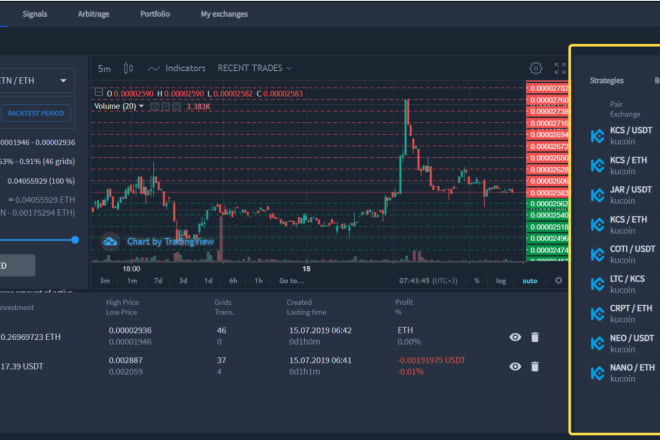Adjust the investment amount slider handle
660x440 pixels.
(x=75, y=240)
